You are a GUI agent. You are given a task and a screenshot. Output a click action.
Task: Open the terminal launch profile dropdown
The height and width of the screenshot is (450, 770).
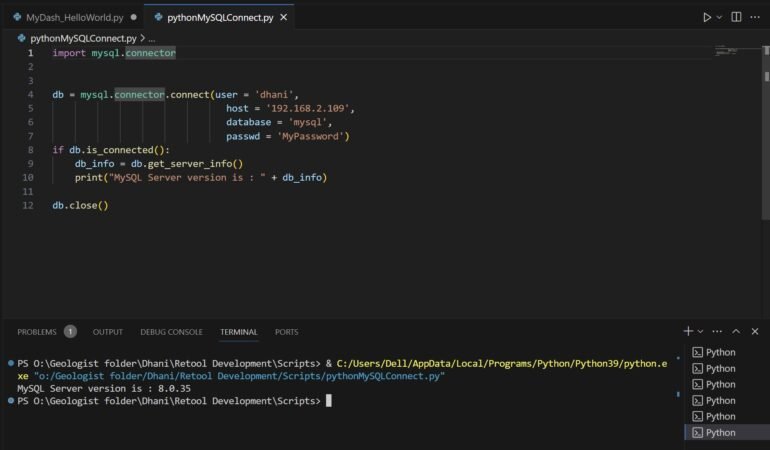(701, 331)
